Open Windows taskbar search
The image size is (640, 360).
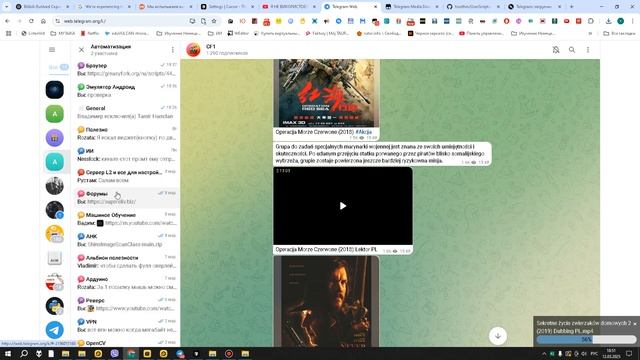coord(24,353)
